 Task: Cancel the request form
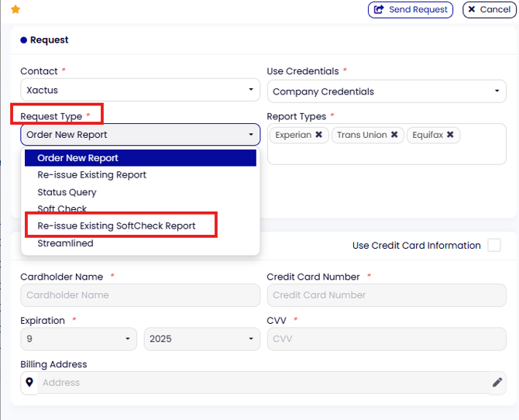[490, 9]
